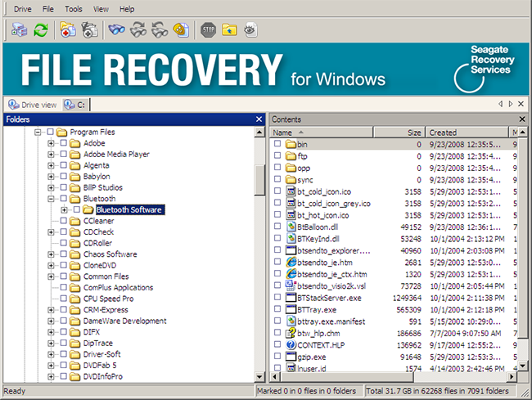Screen dimensions: 532x400
Task: Expand the Babylon folder node
Action: click(x=51, y=177)
